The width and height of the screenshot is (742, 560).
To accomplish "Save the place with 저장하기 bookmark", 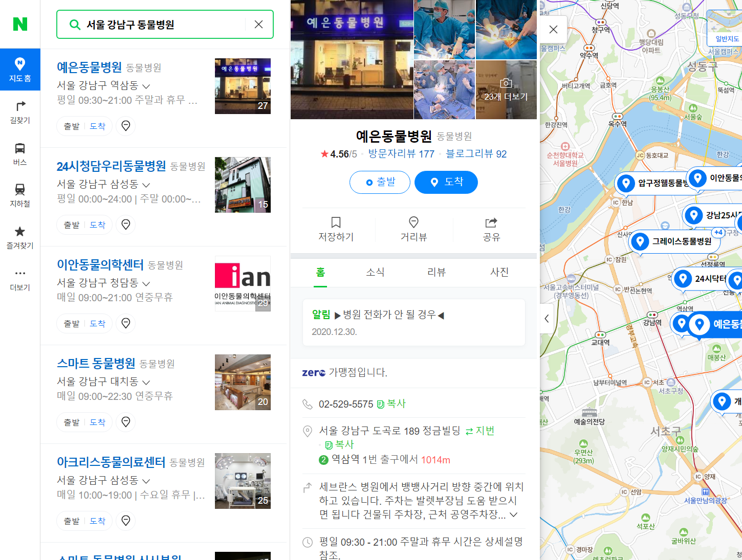I will click(x=336, y=229).
